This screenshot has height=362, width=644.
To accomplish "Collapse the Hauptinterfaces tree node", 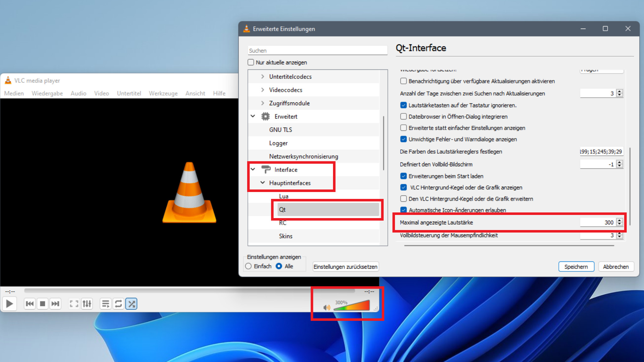I will pyautogui.click(x=263, y=183).
